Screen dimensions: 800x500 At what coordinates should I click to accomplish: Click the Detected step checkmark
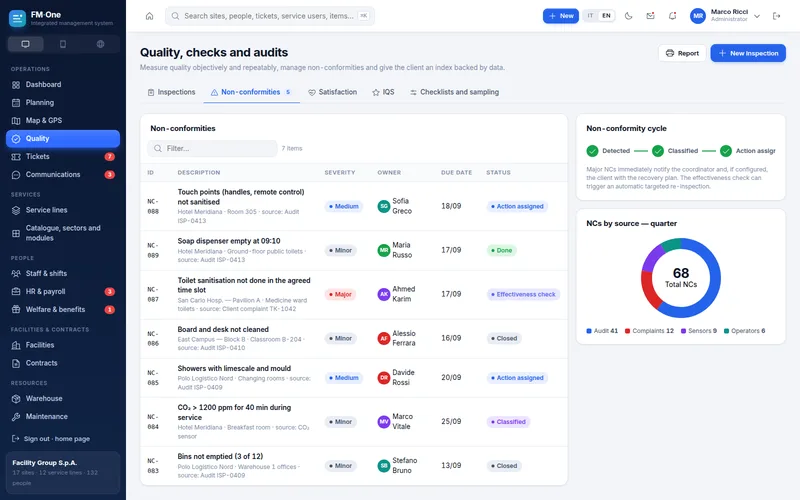tap(592, 151)
